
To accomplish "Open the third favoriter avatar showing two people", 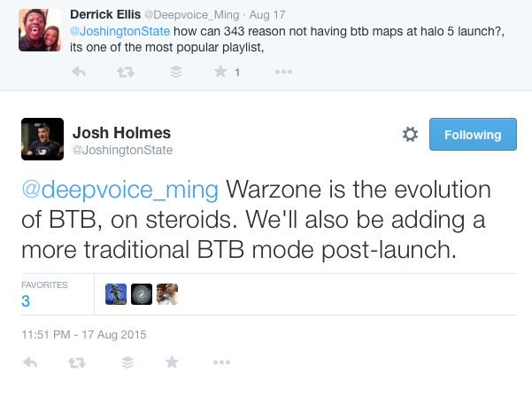I will point(167,294).
